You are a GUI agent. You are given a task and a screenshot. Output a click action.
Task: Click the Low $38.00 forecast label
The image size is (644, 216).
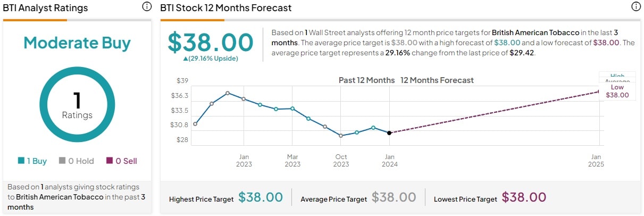[x=617, y=91]
